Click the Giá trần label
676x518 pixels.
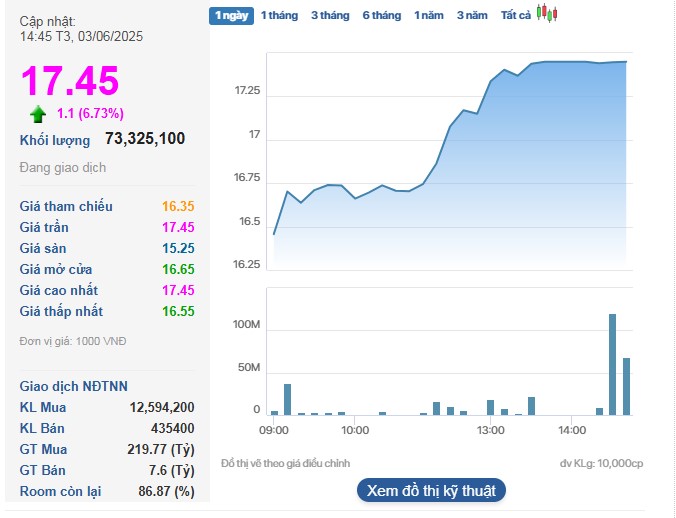(x=44, y=227)
